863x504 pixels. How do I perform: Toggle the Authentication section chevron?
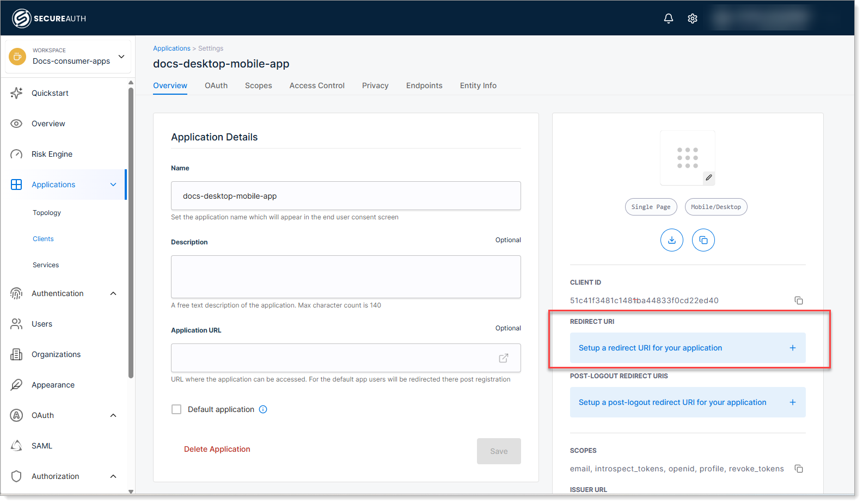click(x=113, y=293)
